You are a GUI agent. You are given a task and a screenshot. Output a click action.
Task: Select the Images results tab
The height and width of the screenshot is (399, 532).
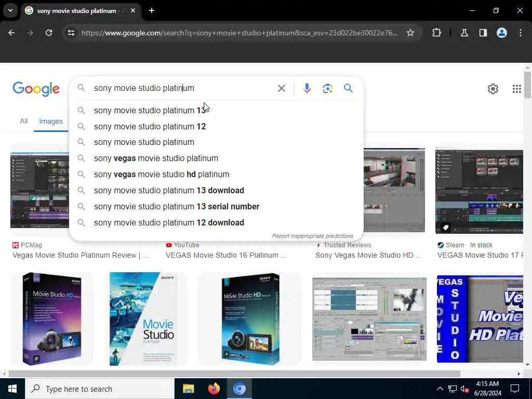51,121
